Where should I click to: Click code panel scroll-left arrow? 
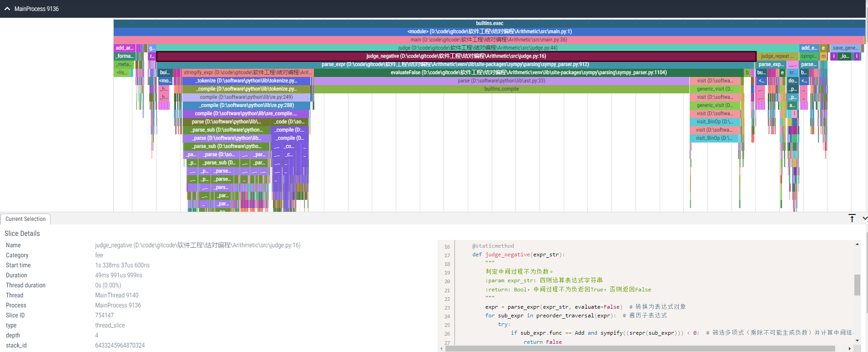(x=441, y=349)
